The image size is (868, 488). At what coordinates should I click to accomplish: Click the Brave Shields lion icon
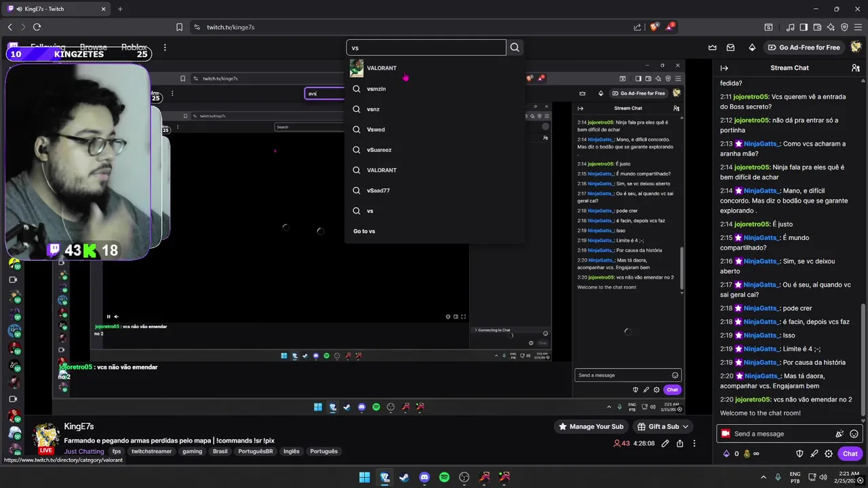pyautogui.click(x=654, y=27)
